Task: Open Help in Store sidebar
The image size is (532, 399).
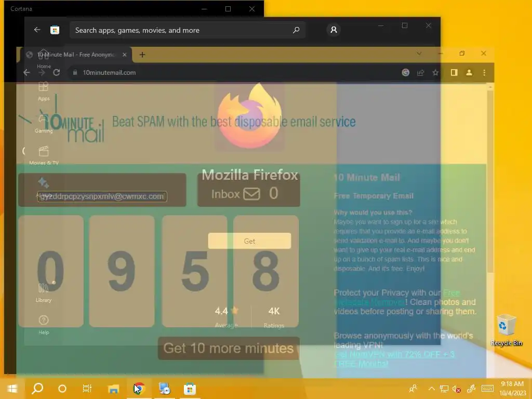Action: pyautogui.click(x=44, y=325)
